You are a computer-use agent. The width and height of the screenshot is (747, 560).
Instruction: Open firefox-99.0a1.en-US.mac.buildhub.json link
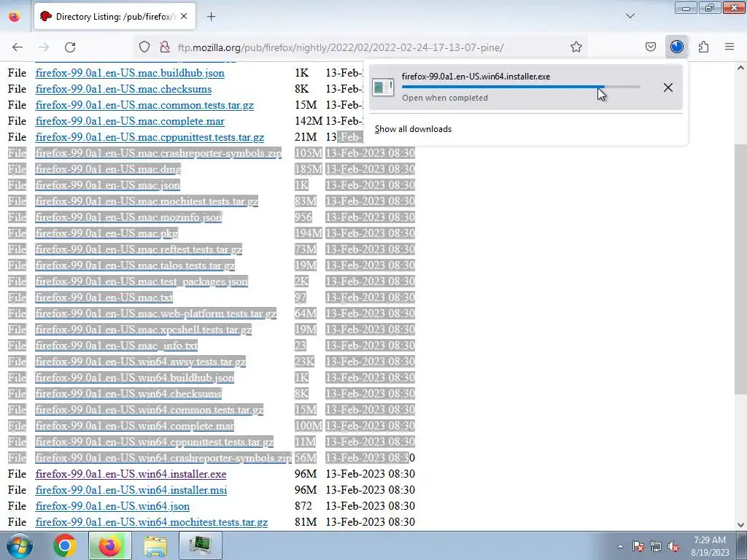coord(130,74)
